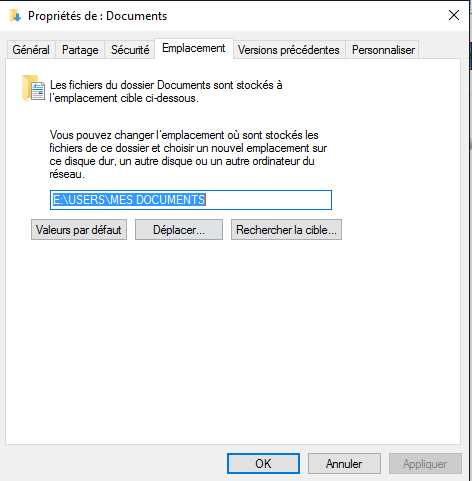This screenshot has width=472, height=481.
Task: Close the Propriétés de Documents dialog
Action: pos(454,15)
